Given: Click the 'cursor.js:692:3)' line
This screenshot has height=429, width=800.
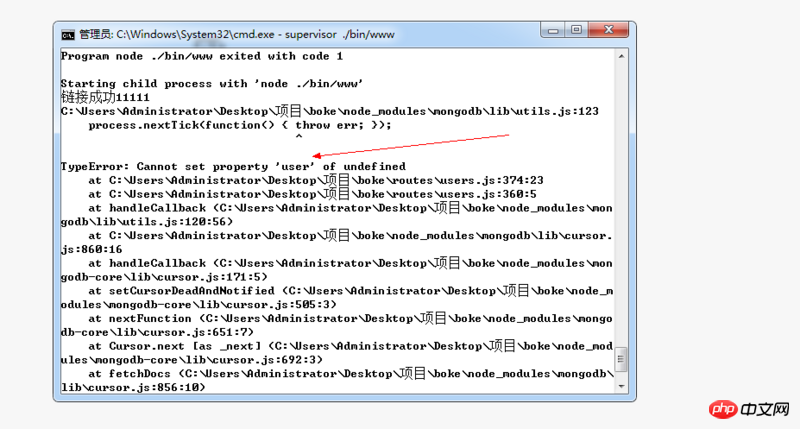Looking at the screenshot, I should pyautogui.click(x=192, y=360).
